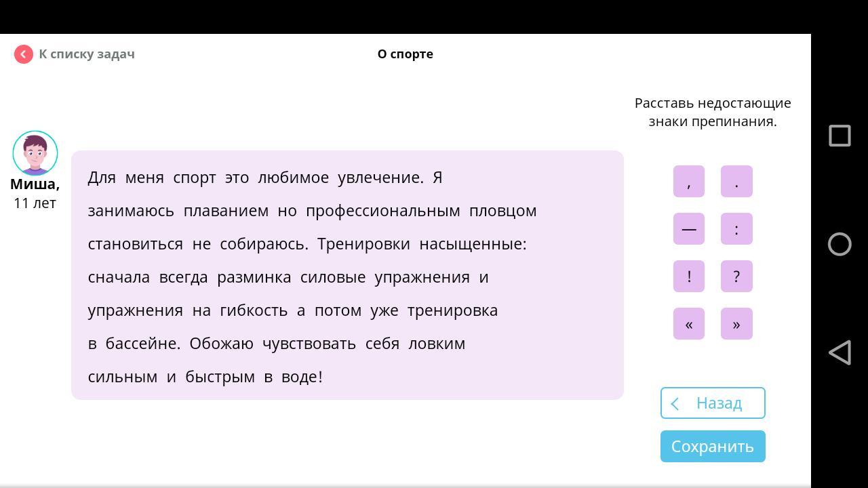Viewport: 868px width, 488px height.
Task: Click the word "спорт" in the text
Action: (195, 178)
